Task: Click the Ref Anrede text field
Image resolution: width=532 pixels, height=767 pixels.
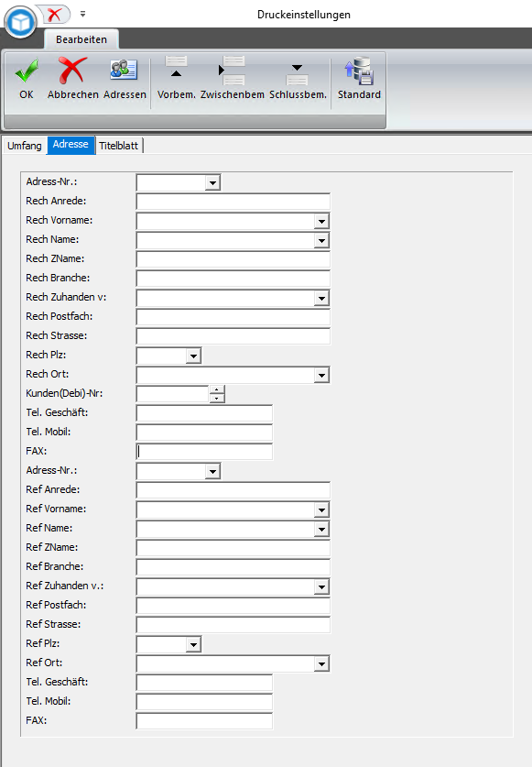Action: [233, 490]
